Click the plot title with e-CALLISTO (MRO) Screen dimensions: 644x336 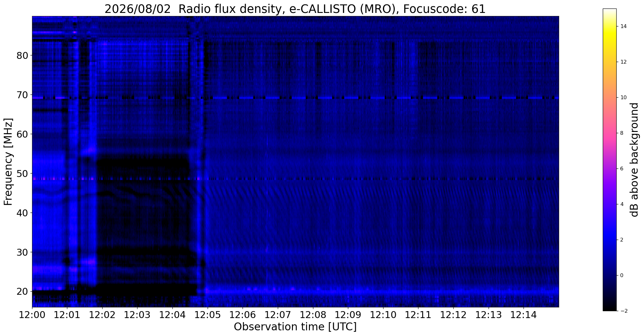[295, 9]
